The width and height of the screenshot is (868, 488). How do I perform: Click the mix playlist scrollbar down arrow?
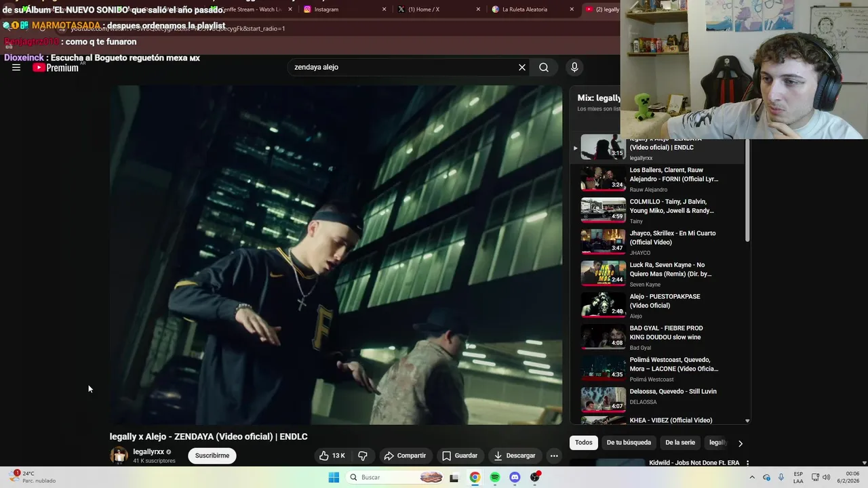coord(747,421)
